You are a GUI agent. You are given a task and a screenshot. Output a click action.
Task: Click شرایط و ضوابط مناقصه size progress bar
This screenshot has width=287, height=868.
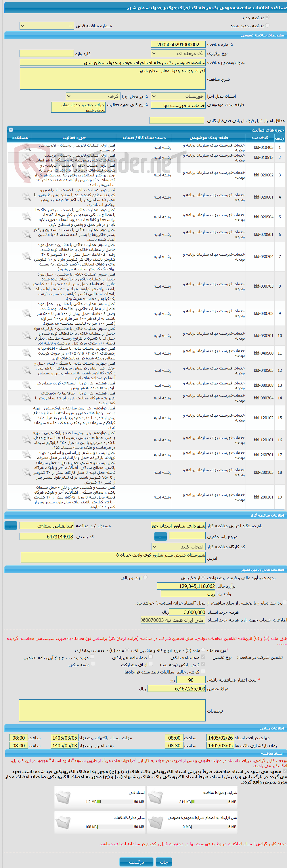click(209, 802)
